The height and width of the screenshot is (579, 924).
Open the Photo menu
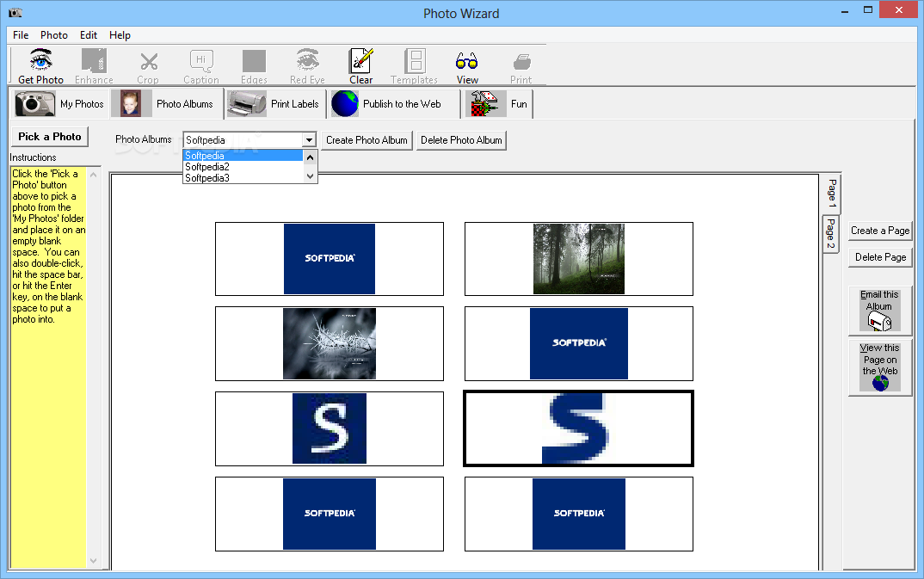pyautogui.click(x=53, y=35)
